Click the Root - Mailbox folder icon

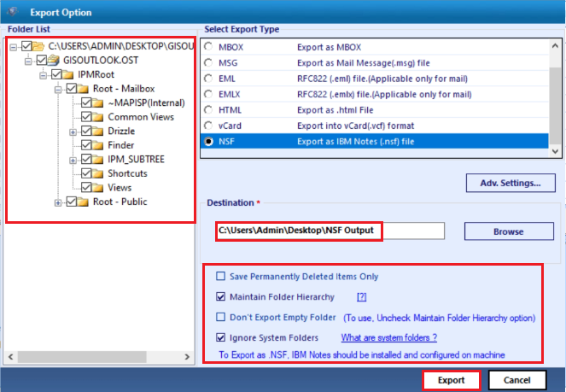coord(82,89)
